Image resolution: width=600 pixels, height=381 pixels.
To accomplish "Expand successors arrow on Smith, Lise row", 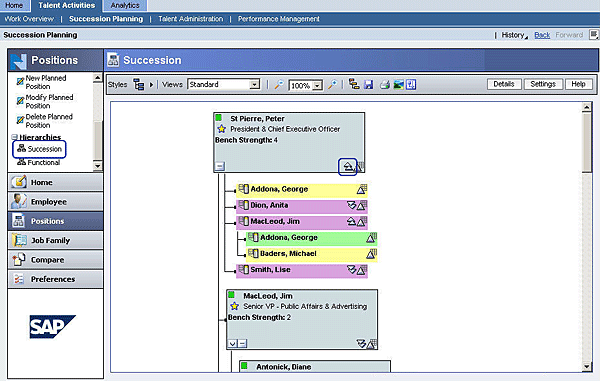I will 351,270.
